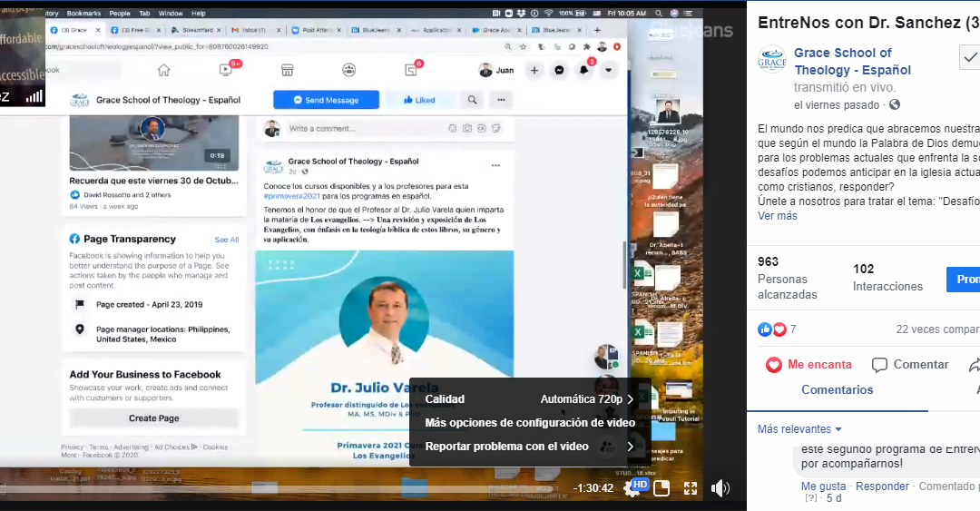Toggle the Liked page button

click(419, 100)
